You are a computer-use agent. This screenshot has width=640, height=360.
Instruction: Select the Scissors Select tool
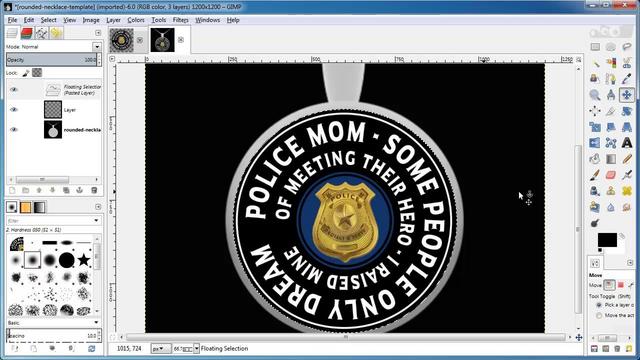point(627,63)
